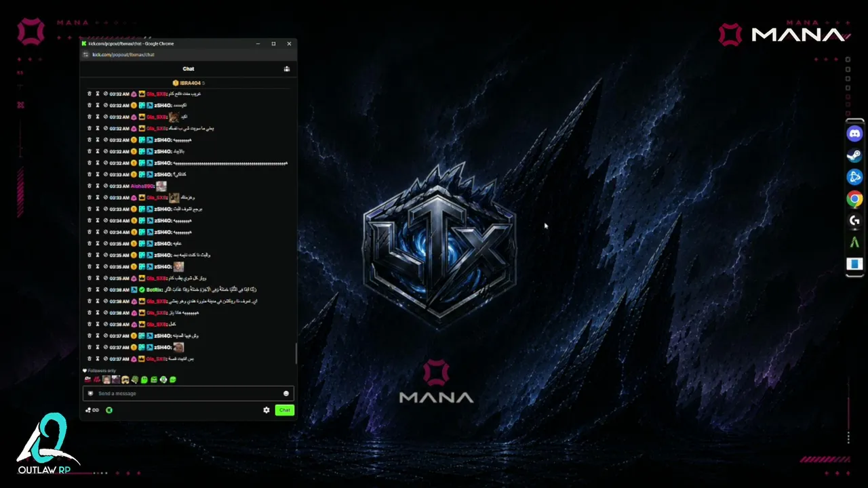Screen dimensions: 868x488
Task: Open the blue-and-white app at the dock's bottom
Action: (x=854, y=264)
